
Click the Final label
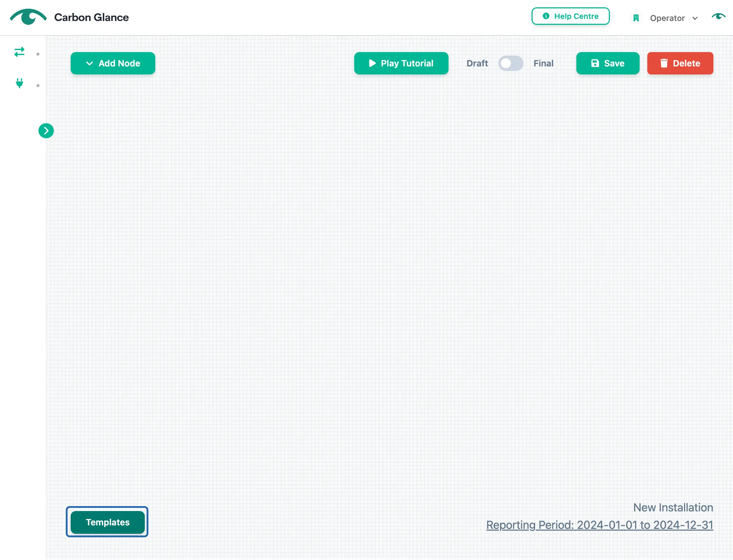(x=543, y=63)
